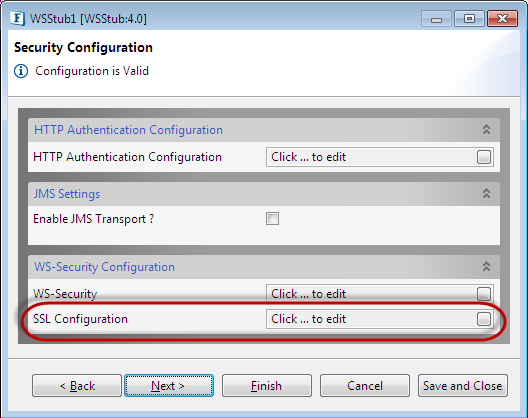The width and height of the screenshot is (528, 418).
Task: Click Save and Close
Action: click(463, 386)
